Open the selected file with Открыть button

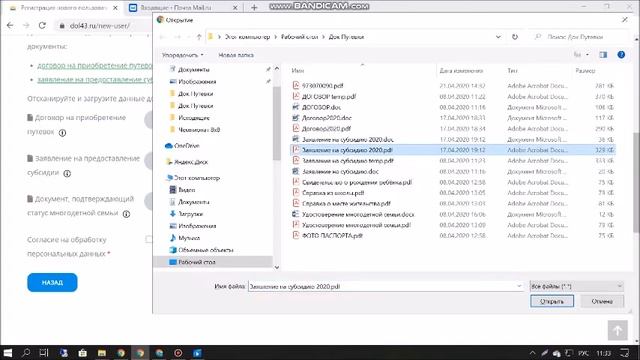click(552, 301)
